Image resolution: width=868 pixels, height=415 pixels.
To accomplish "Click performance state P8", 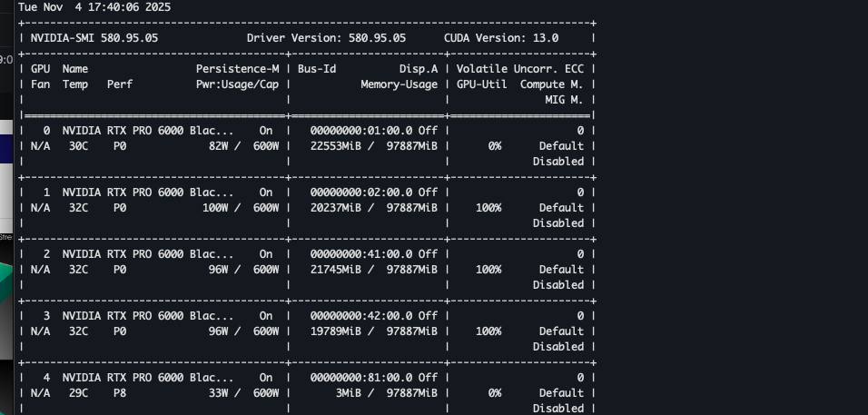I will (x=120, y=393).
